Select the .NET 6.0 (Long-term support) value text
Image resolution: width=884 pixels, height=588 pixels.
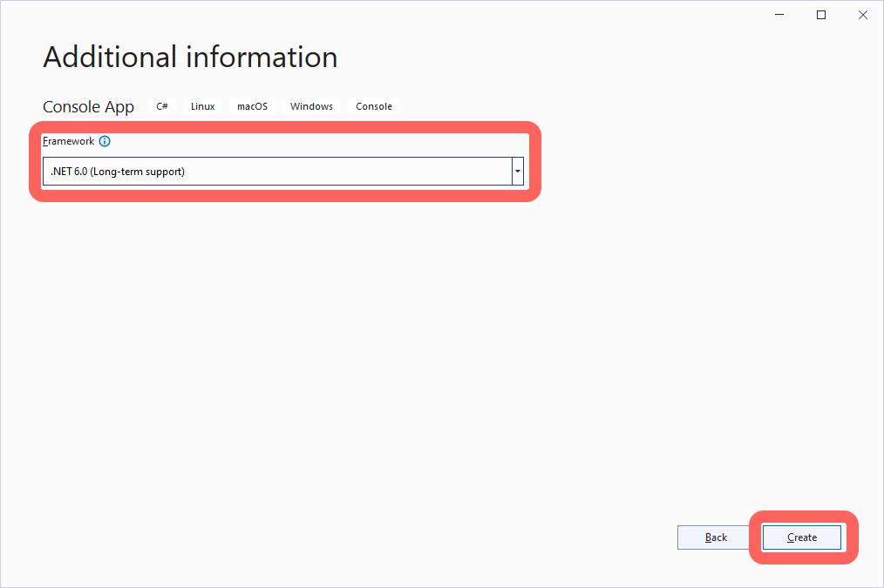click(118, 172)
